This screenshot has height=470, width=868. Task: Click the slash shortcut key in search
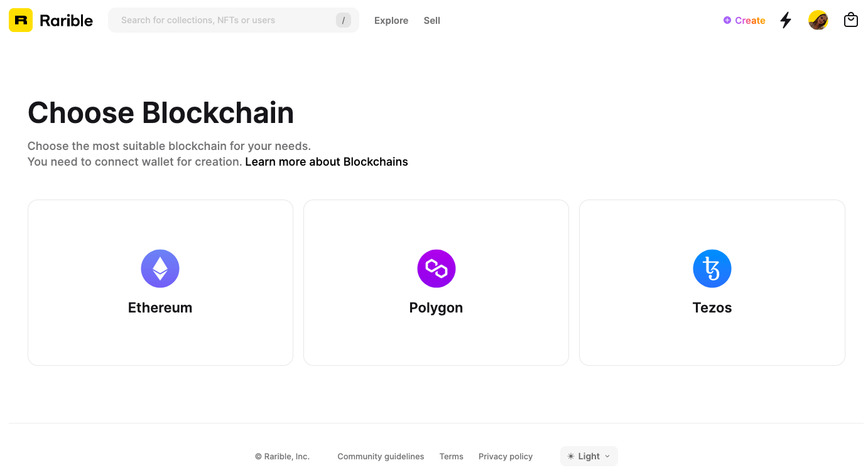pyautogui.click(x=343, y=20)
